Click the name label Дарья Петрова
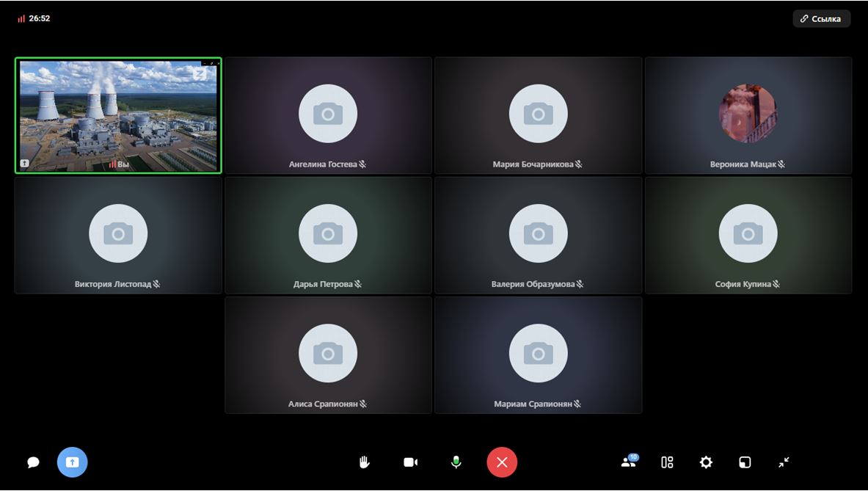This screenshot has width=868, height=491. tap(323, 284)
